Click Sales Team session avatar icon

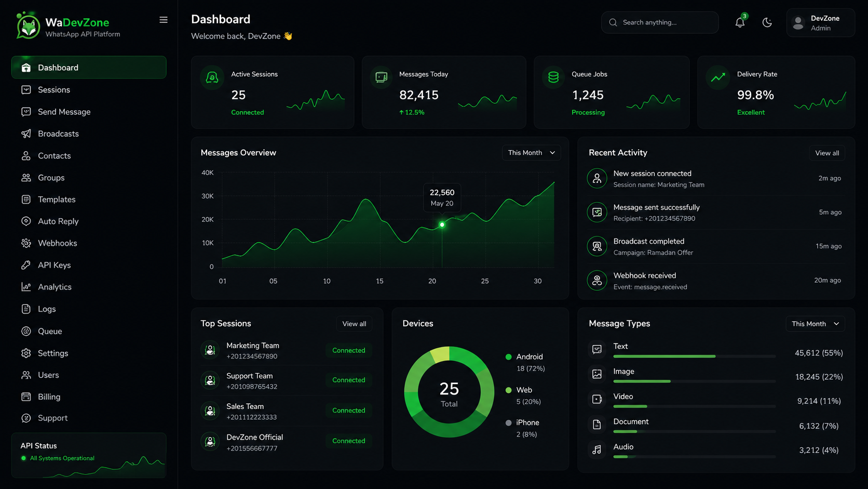[210, 411]
